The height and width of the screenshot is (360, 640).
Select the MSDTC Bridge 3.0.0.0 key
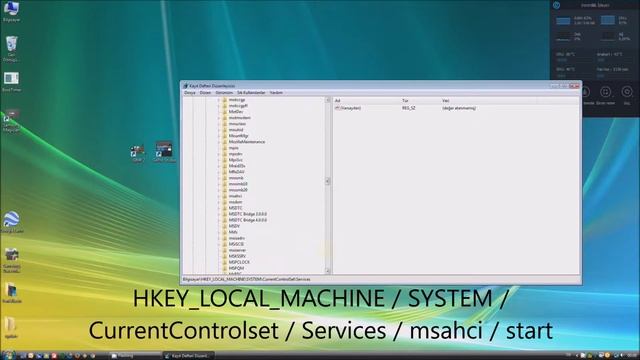coord(248,214)
